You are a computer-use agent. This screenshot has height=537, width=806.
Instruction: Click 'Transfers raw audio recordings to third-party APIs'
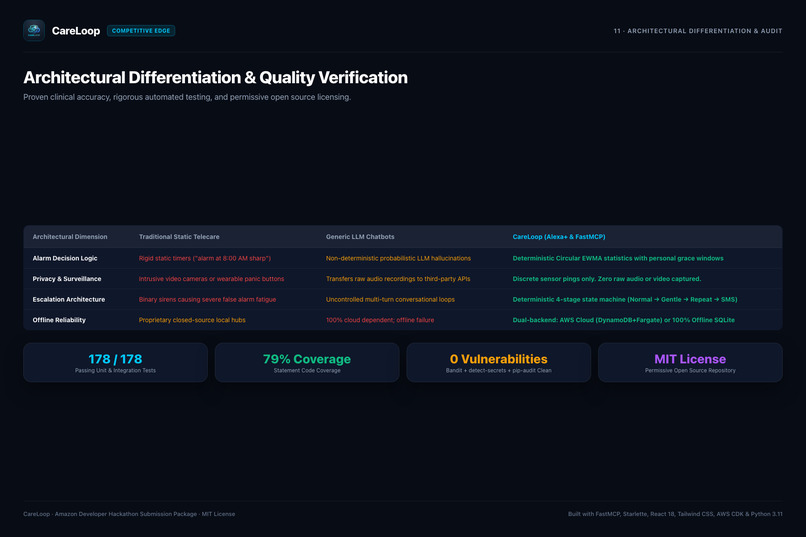pos(398,279)
